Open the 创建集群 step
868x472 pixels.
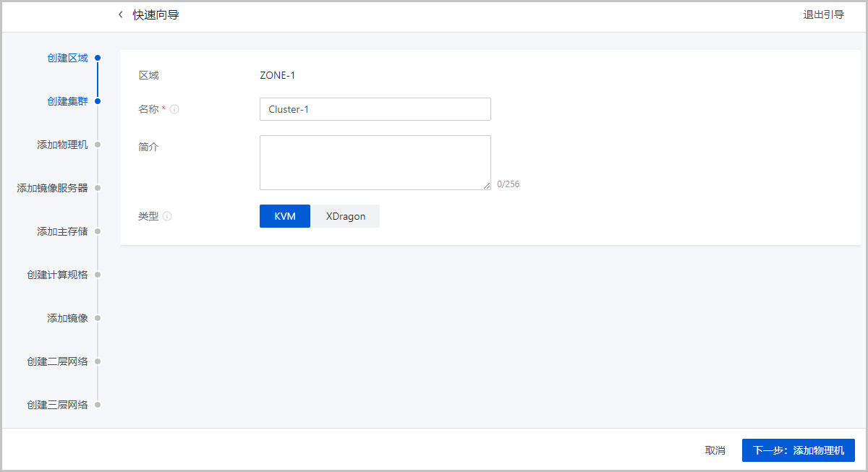[67, 101]
